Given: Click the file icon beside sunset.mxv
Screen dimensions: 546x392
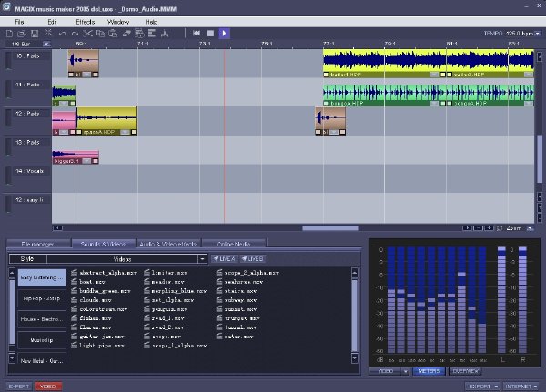Looking at the screenshot, I should click(x=219, y=309).
